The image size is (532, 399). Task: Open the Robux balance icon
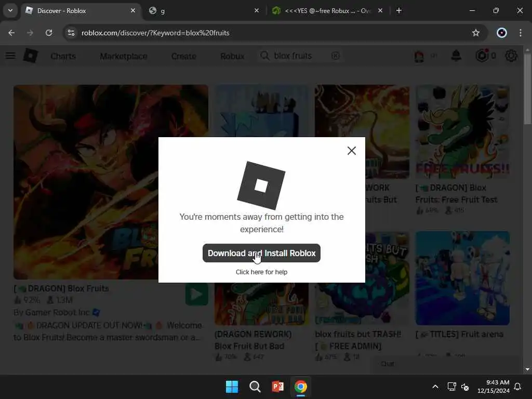(x=482, y=56)
